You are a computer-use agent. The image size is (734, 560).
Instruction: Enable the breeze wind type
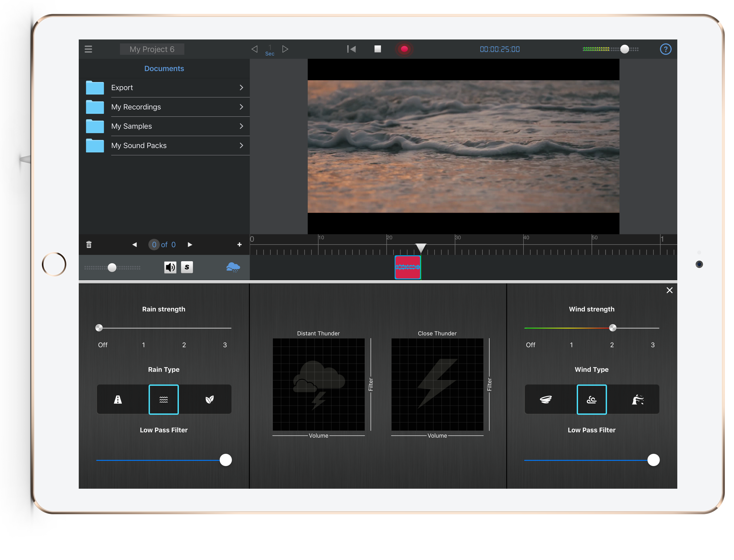[592, 399]
